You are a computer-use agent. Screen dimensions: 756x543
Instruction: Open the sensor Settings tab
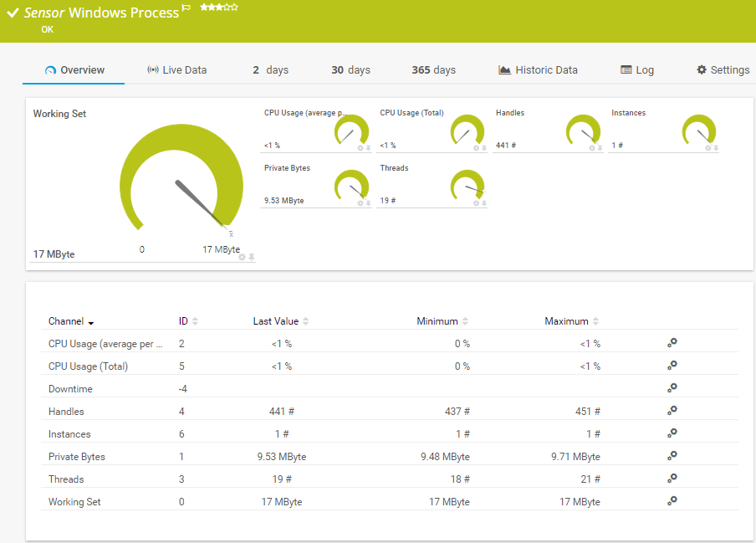[723, 70]
